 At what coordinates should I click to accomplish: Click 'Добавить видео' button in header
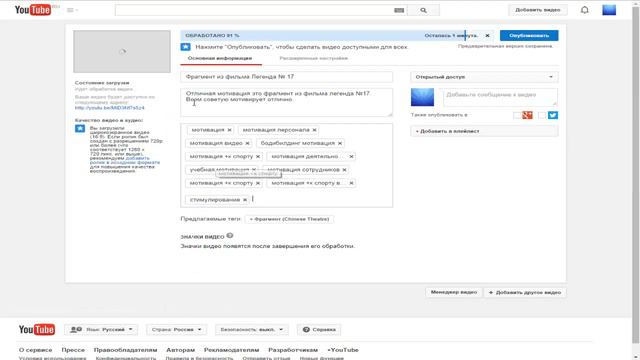point(538,10)
